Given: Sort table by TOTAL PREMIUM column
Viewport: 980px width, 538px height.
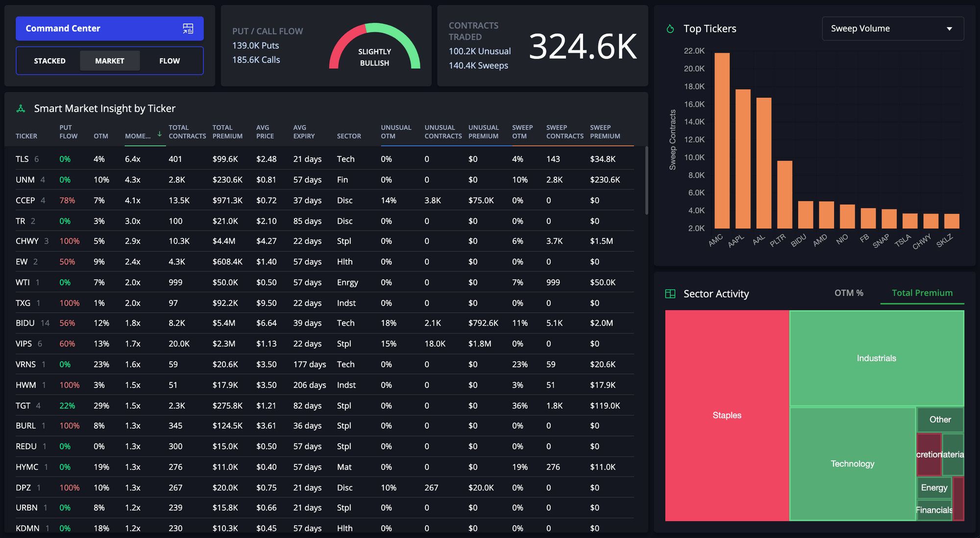Looking at the screenshot, I should (227, 131).
